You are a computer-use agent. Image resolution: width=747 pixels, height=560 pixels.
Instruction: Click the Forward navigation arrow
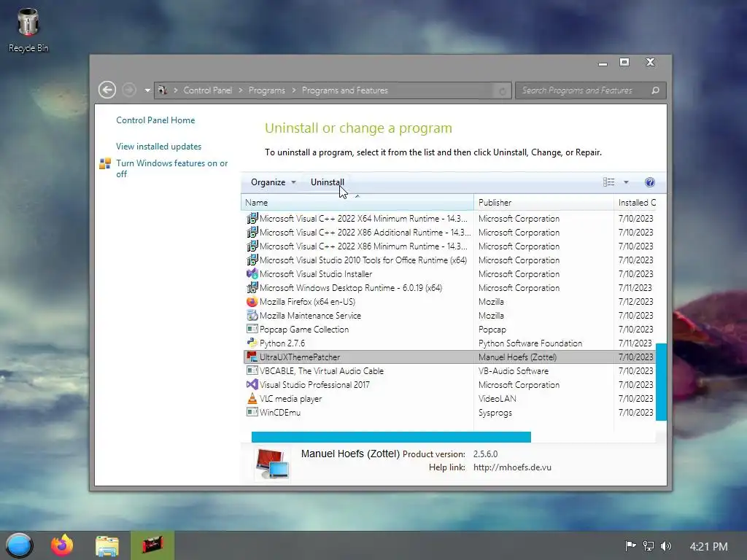coord(129,90)
